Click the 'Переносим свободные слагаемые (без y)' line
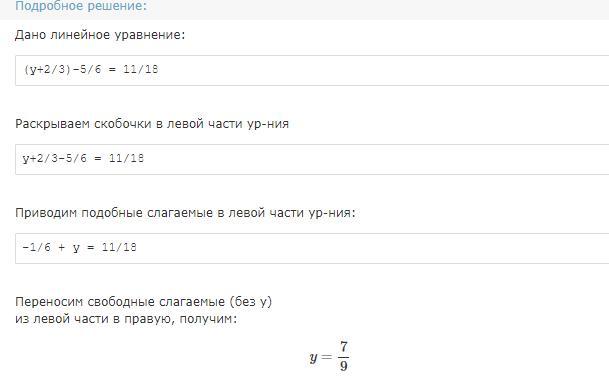 point(144,302)
